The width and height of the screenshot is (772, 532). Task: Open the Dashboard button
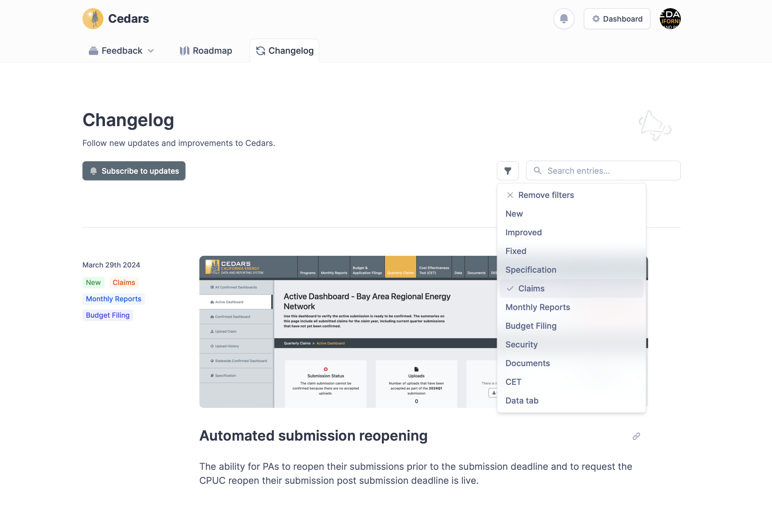(617, 19)
